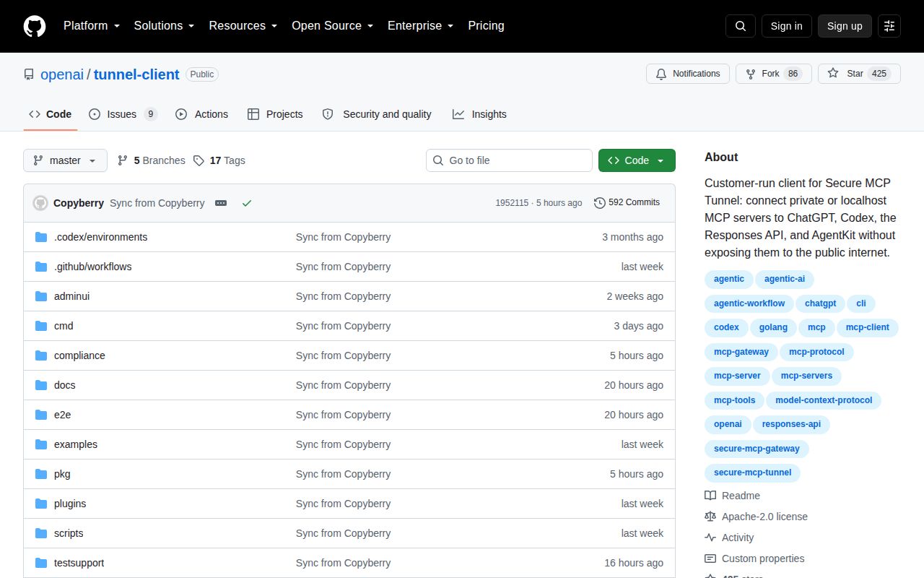Click the folder icon for scripts
Viewport: 924px width, 578px height.
click(x=41, y=533)
